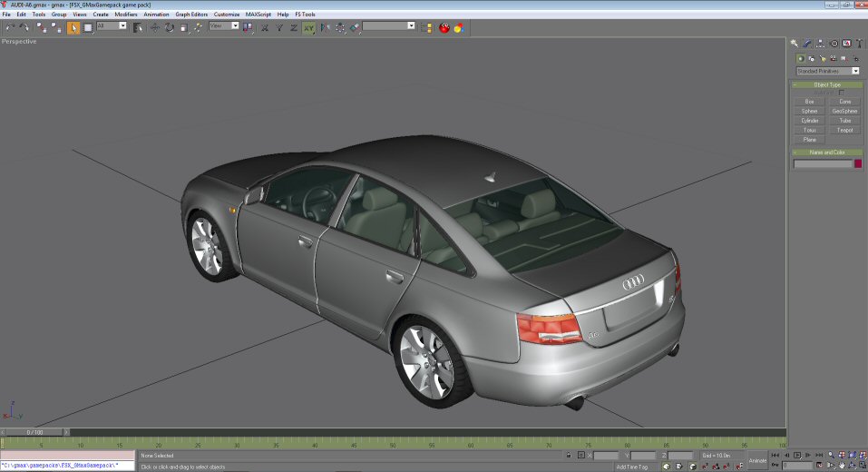Toggle the AutoGrid checkbox
This screenshot has width=868, height=472.
click(x=842, y=93)
